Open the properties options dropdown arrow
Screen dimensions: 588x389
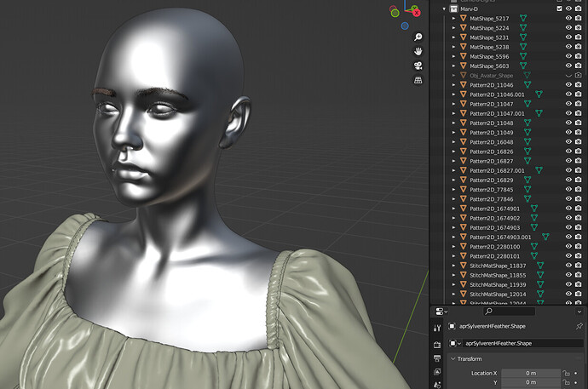coord(579,312)
